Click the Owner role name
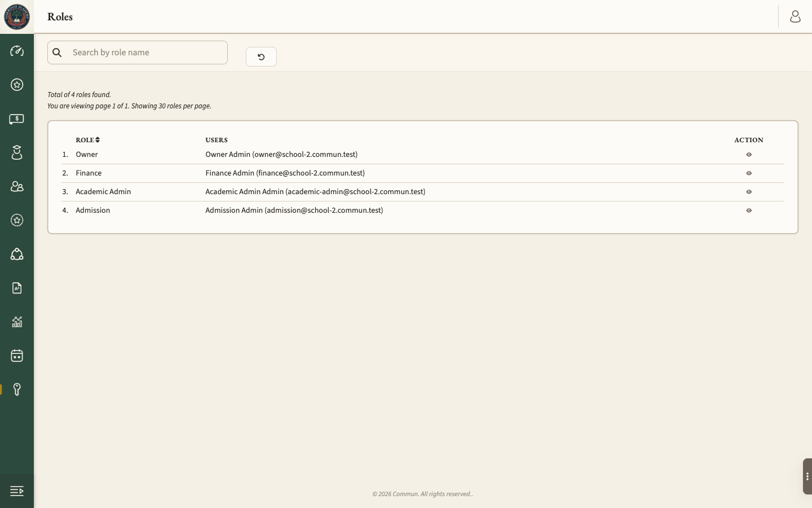This screenshot has width=812, height=508. click(87, 154)
